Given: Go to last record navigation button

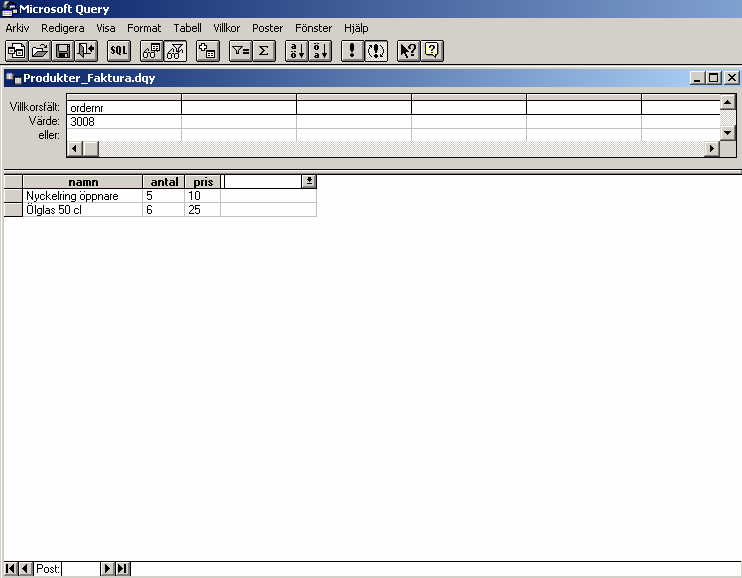Looking at the screenshot, I should point(123,569).
